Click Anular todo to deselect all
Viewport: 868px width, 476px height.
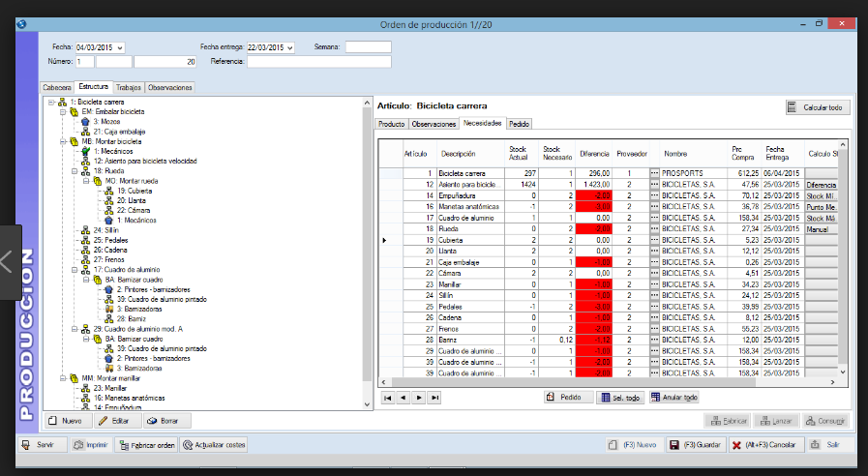tap(673, 398)
